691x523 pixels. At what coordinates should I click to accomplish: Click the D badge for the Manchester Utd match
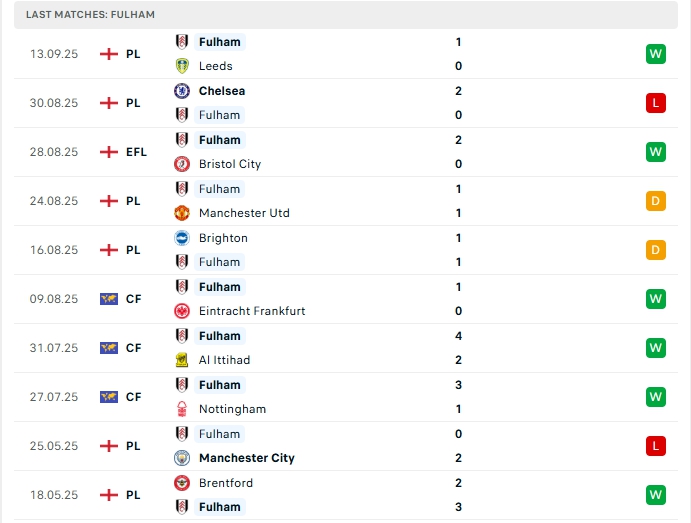[656, 201]
